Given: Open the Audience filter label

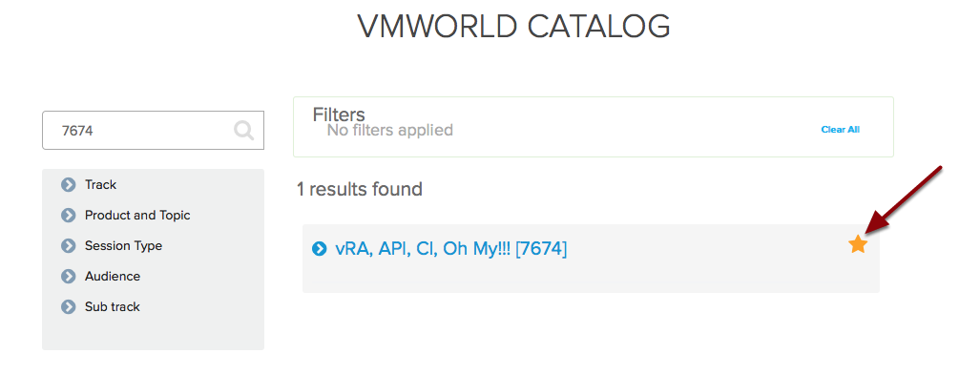Looking at the screenshot, I should coord(113,277).
